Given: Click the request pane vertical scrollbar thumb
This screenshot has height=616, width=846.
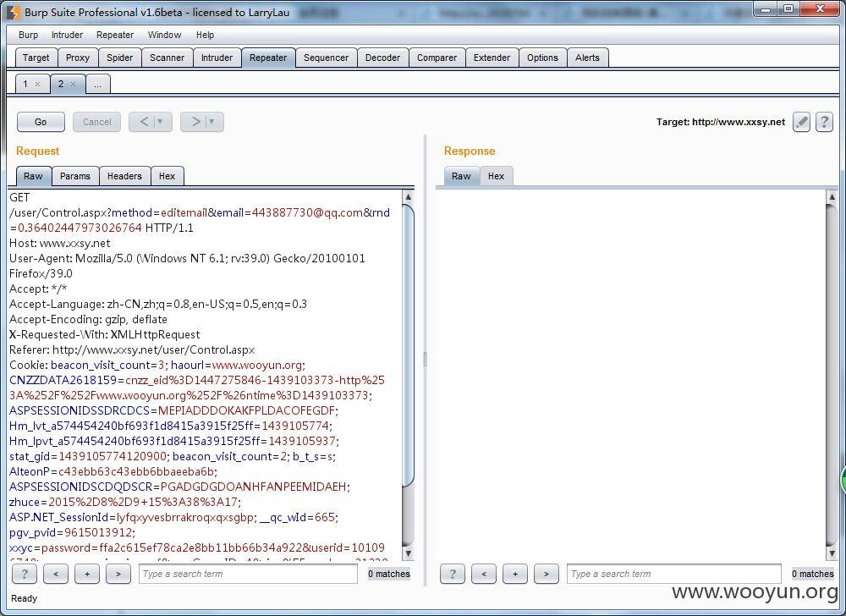Looking at the screenshot, I should (x=409, y=345).
